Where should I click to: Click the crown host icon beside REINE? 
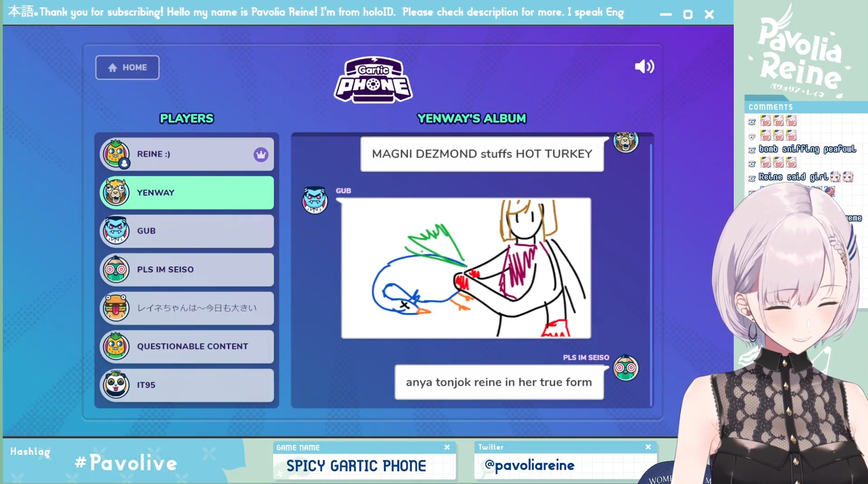tap(261, 154)
